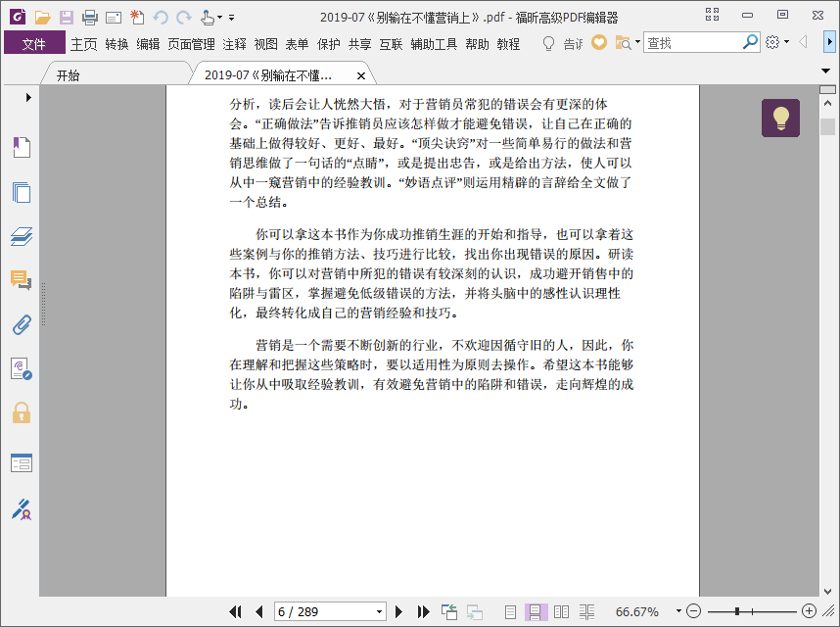
Task: Open the 文件 menu
Action: (34, 43)
